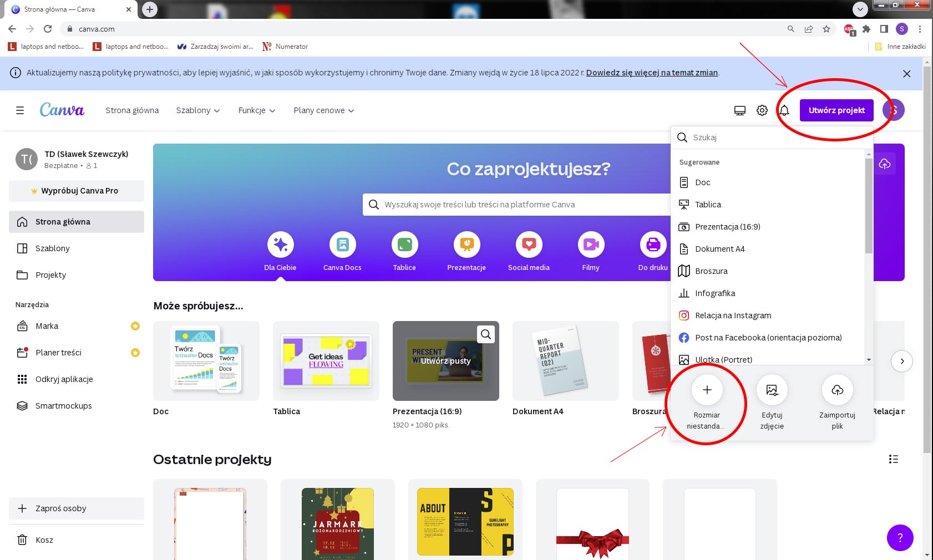This screenshot has height=560, width=933.
Task: Click the main Canva content search field
Action: [517, 205]
